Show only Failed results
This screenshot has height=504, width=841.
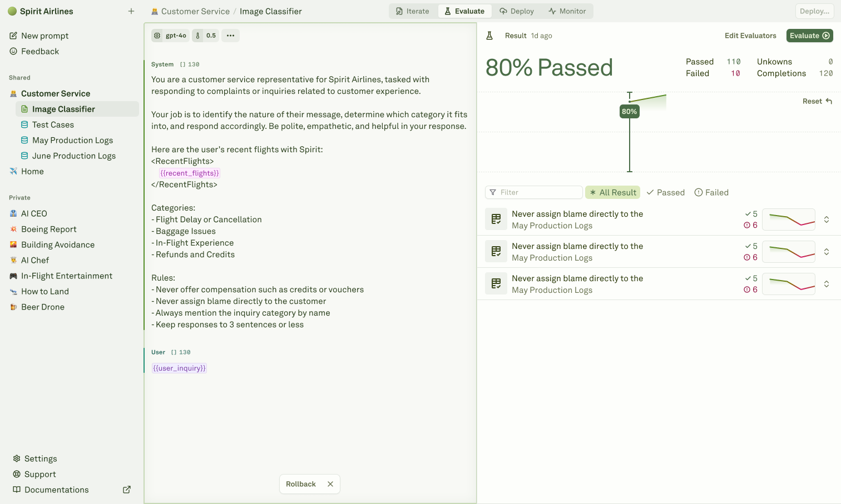pos(711,192)
